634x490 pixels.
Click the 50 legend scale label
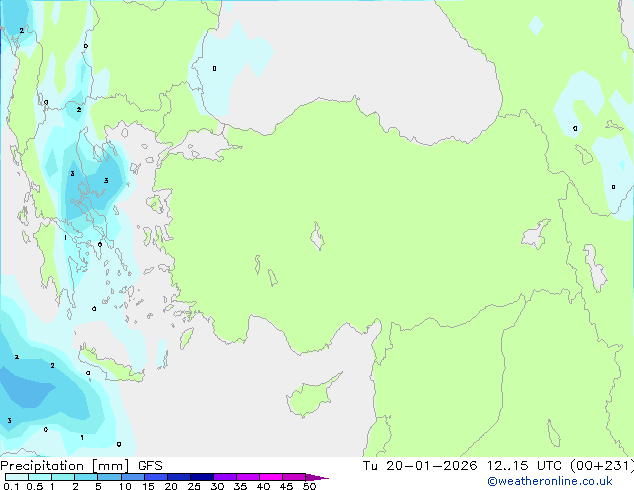click(x=309, y=486)
